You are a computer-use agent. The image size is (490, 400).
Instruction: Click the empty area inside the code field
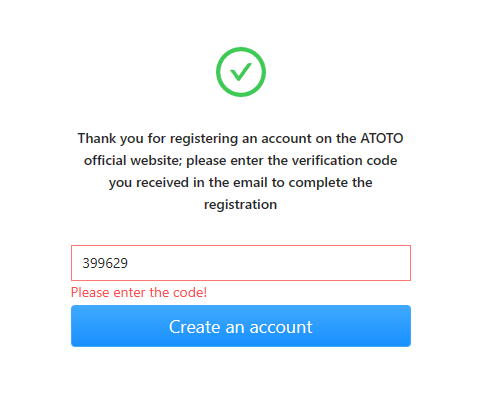tap(267, 263)
